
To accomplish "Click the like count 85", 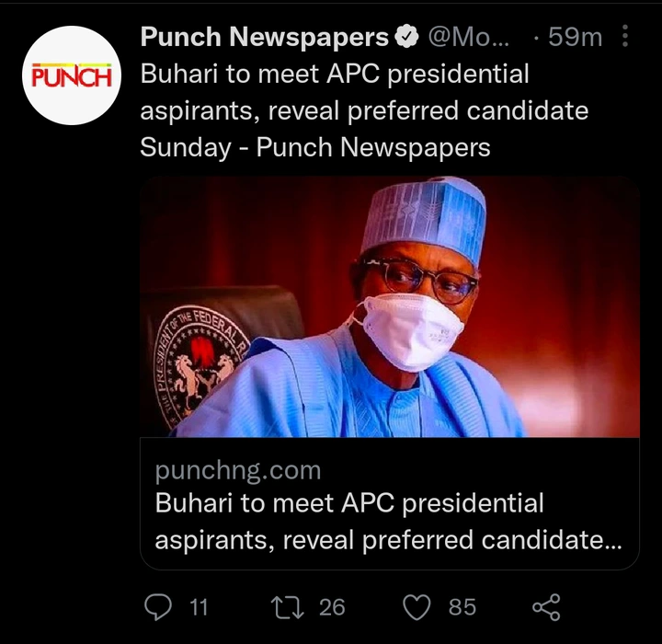I will pos(462,606).
